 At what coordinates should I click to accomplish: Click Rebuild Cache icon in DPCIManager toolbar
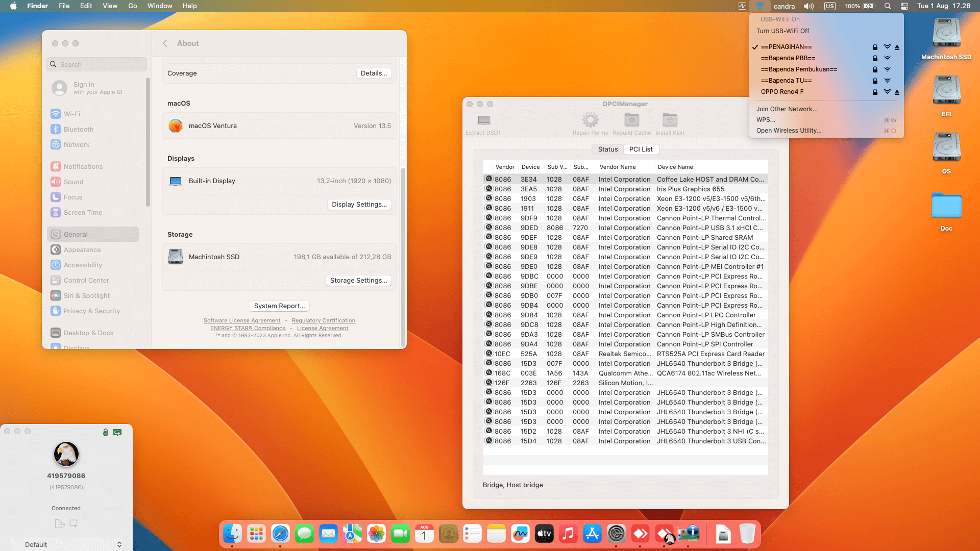click(x=631, y=120)
